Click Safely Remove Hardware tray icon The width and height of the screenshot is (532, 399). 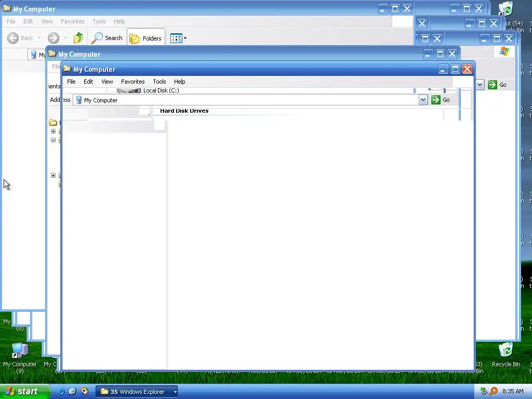click(484, 392)
